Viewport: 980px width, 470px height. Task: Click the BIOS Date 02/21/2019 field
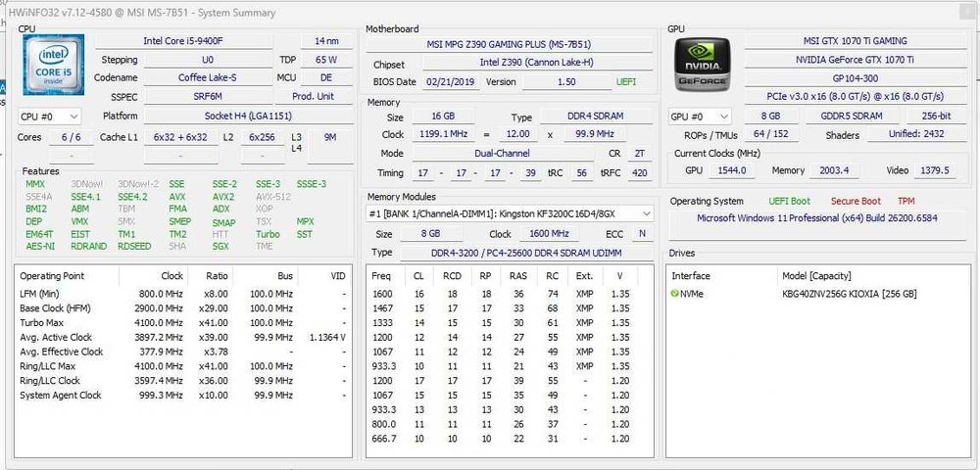click(x=451, y=82)
